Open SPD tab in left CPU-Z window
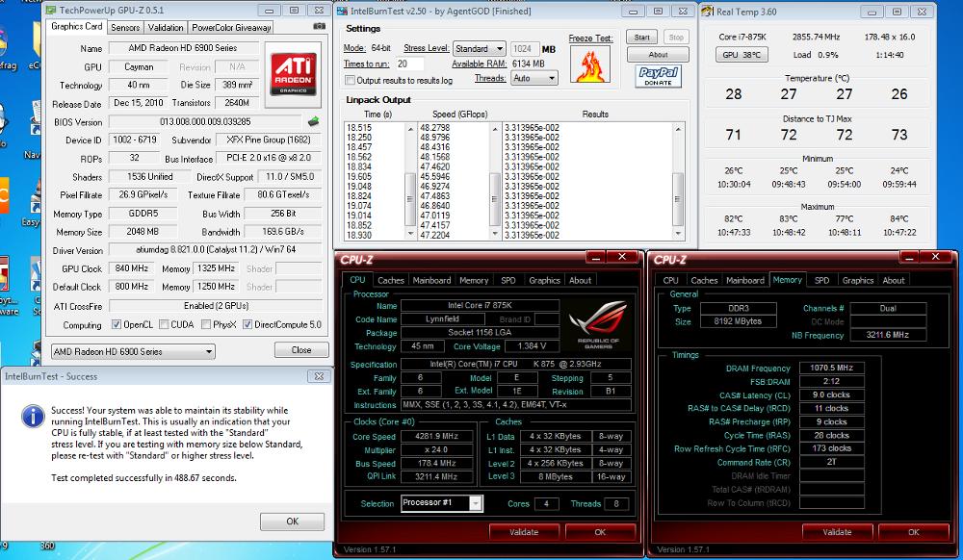 [508, 280]
